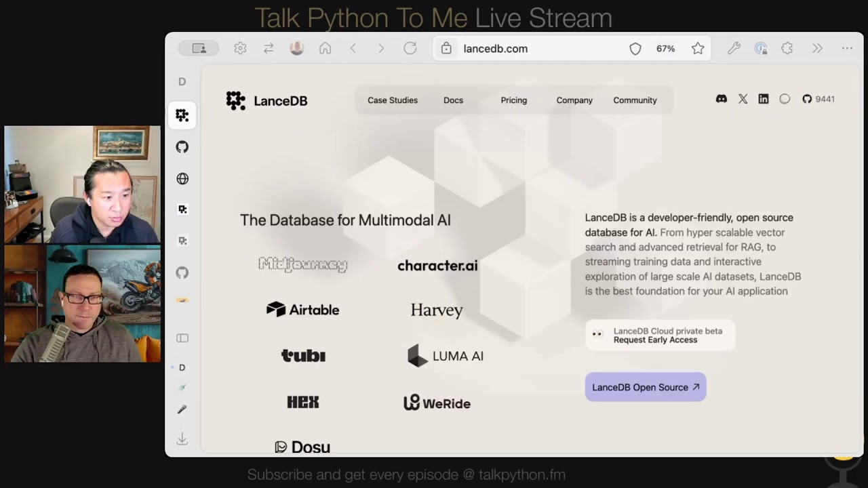Viewport: 868px width, 488px height.
Task: Click the microphone sidebar icon
Action: 182,409
